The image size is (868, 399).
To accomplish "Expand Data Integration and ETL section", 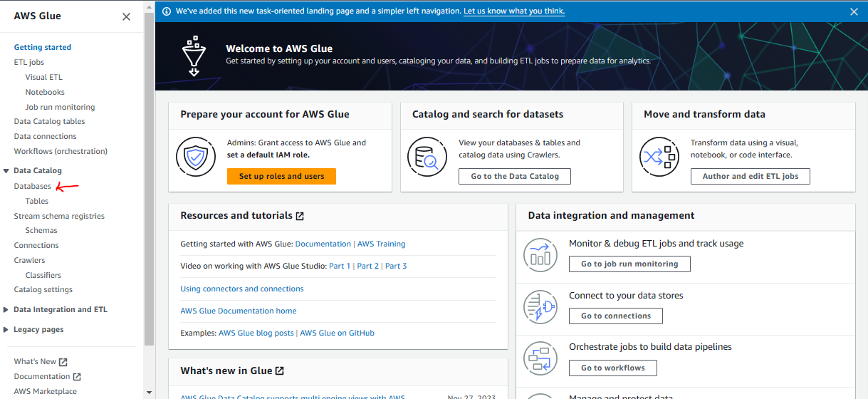I will (6, 310).
